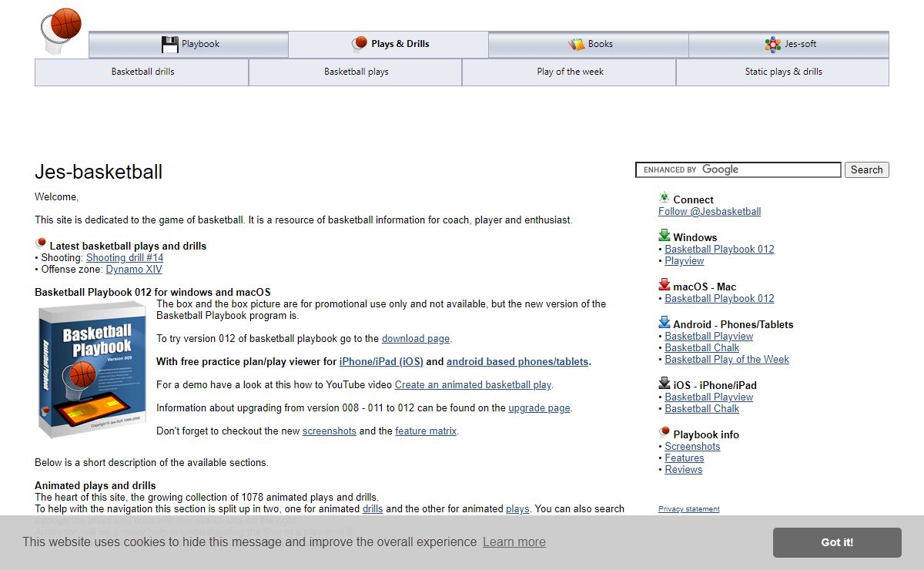Open Screenshots link under Playbook info

pyautogui.click(x=693, y=446)
